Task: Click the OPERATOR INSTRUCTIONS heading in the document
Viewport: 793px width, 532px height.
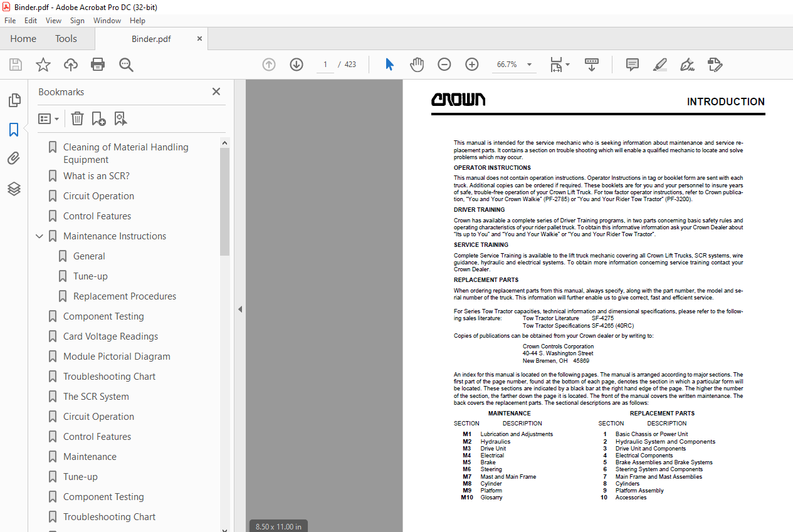Action: tap(492, 168)
